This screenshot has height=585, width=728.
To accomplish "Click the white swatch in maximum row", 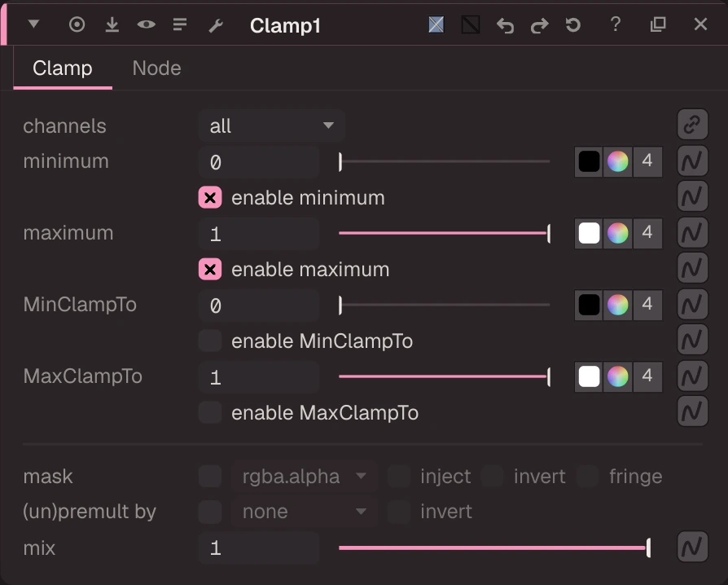I will [589, 233].
